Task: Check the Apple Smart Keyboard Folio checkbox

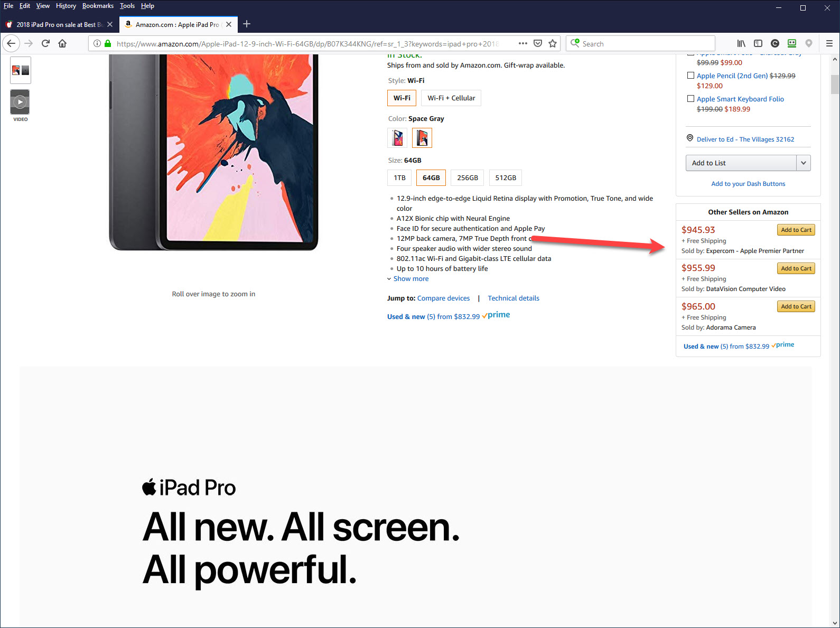Action: pyautogui.click(x=690, y=99)
